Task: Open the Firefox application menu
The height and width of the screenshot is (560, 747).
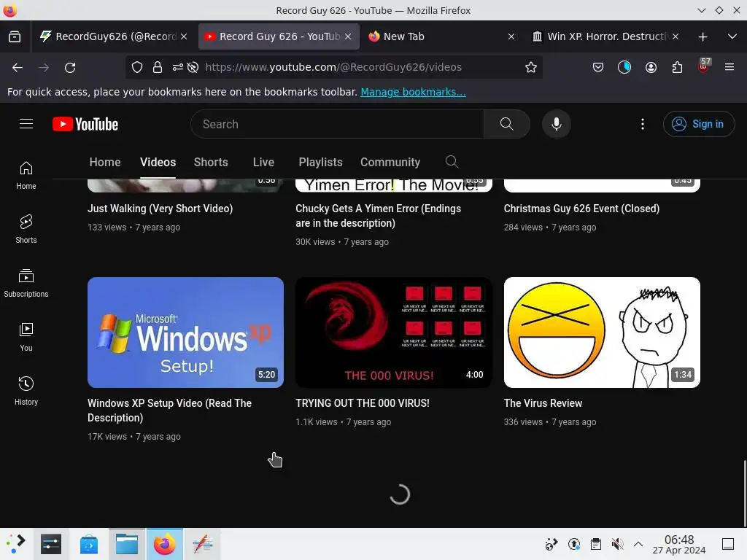Action: (729, 67)
